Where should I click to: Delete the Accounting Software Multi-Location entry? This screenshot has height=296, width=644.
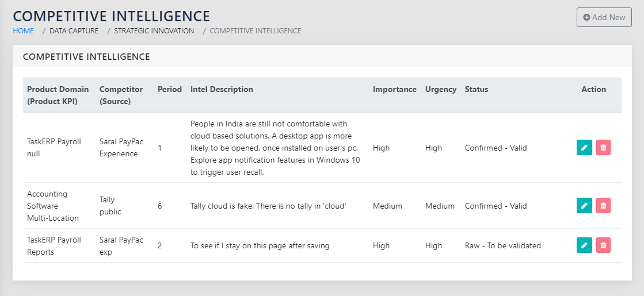[x=603, y=205]
